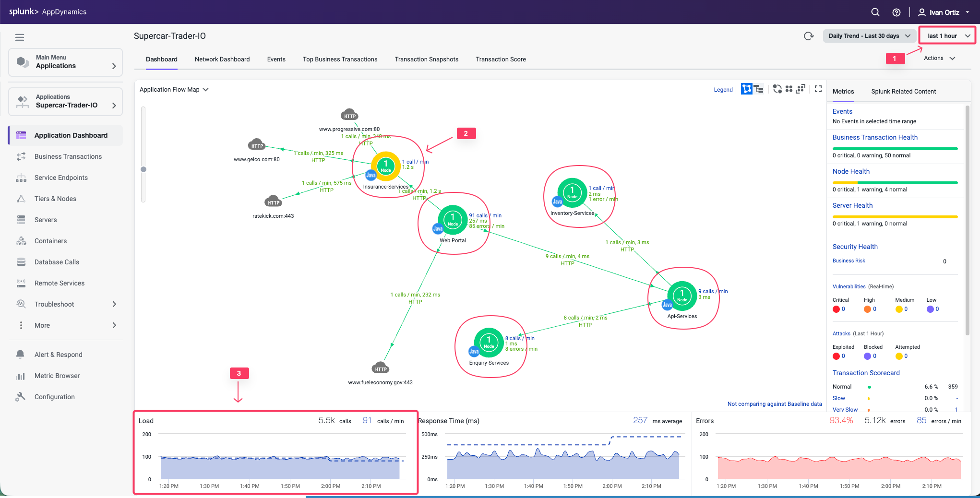Screen dimensions: 980x498
Task: Click the circular auto-layout flow map icon
Action: pyautogui.click(x=777, y=89)
